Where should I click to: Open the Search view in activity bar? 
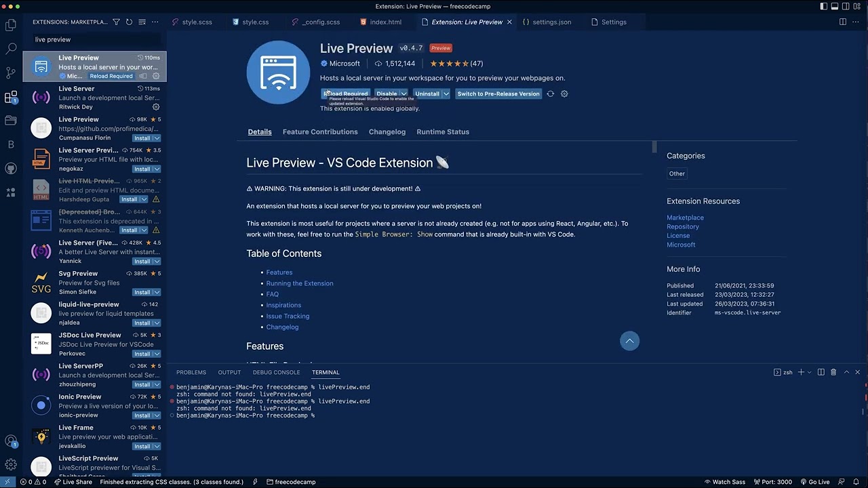click(11, 49)
